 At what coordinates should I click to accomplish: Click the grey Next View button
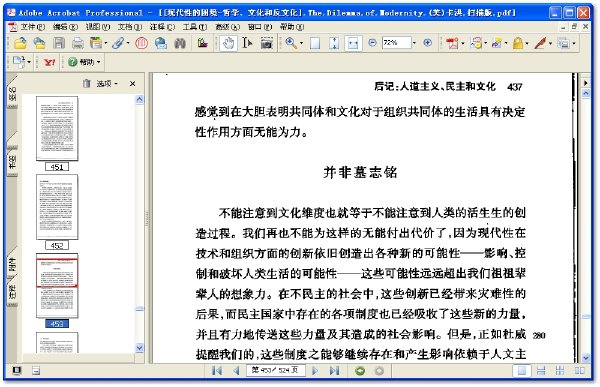(379, 371)
